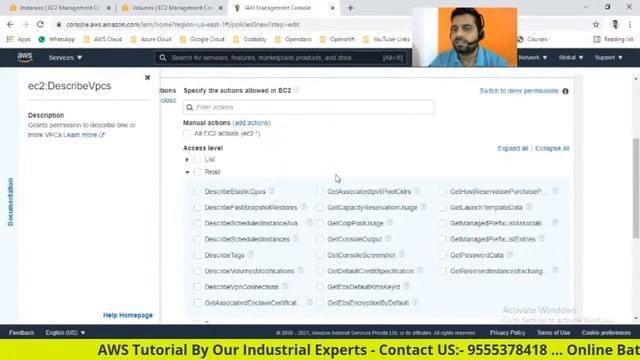The height and width of the screenshot is (360, 640).
Task: Click the AWS logo home icon
Action: tap(24, 58)
